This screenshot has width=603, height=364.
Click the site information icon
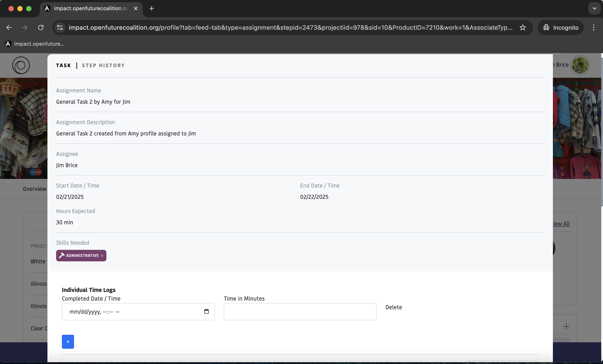[60, 27]
